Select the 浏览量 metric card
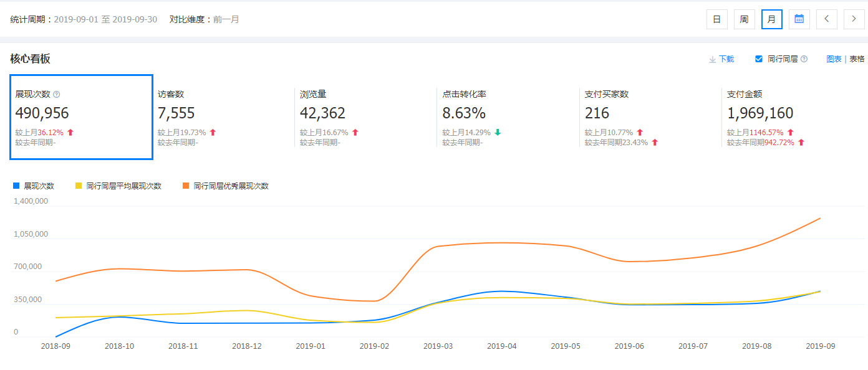The image size is (868, 370). (365, 117)
